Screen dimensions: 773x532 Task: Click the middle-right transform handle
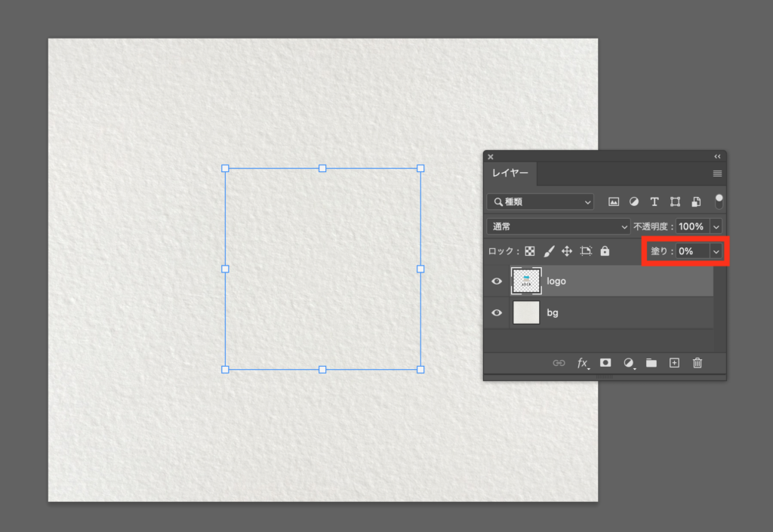pyautogui.click(x=420, y=269)
